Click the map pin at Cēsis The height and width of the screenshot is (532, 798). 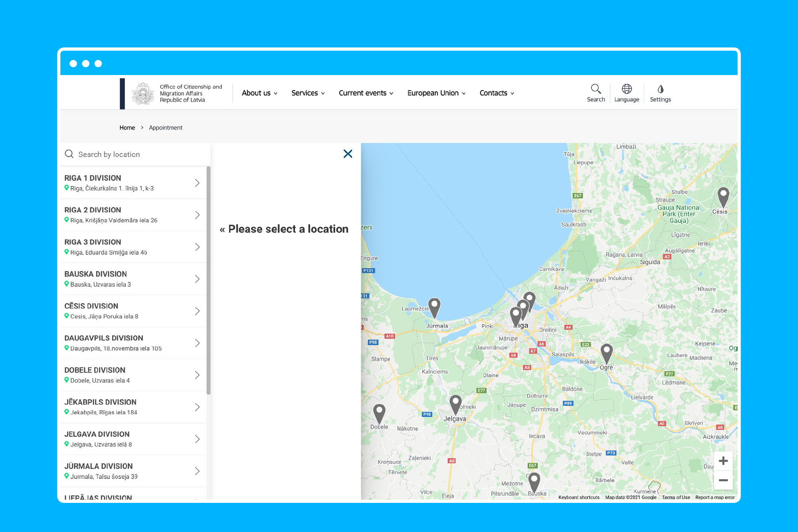click(723, 196)
